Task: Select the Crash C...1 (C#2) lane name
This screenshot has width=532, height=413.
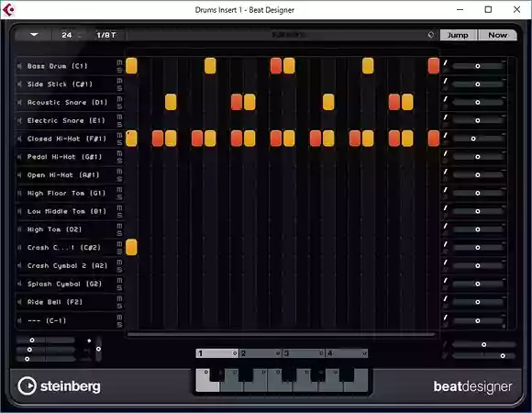Action: (64, 248)
